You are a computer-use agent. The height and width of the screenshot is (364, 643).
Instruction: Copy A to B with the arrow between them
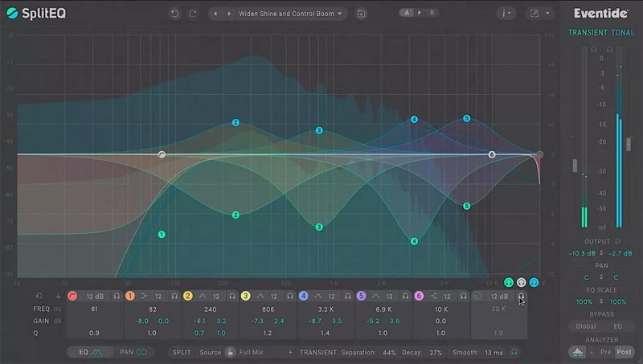(419, 13)
